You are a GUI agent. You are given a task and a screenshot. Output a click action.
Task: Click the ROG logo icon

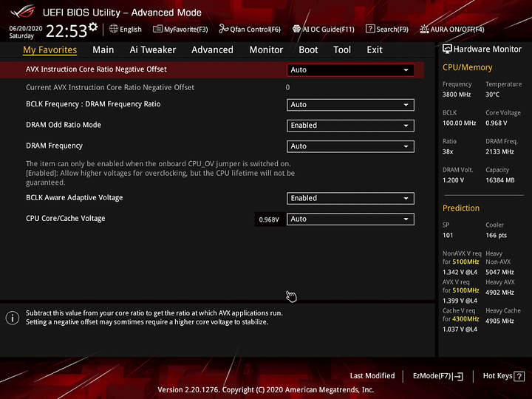click(x=22, y=12)
